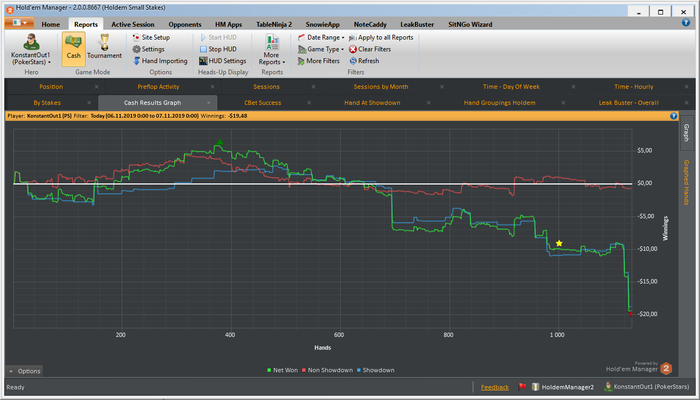Open the KonstantOut1 hero selector
The height and width of the screenshot is (400, 700).
[x=31, y=49]
